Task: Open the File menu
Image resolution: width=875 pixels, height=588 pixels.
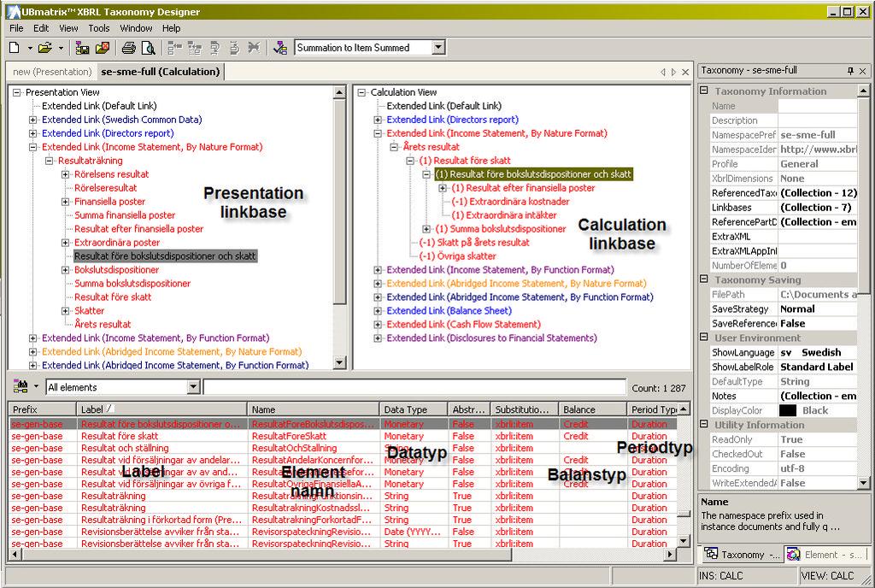Action: 16,28
